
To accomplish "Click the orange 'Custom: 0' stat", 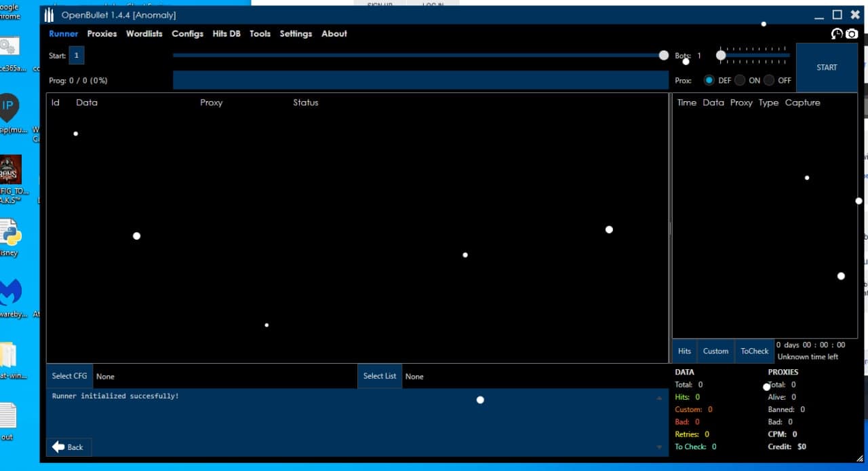I will 694,409.
